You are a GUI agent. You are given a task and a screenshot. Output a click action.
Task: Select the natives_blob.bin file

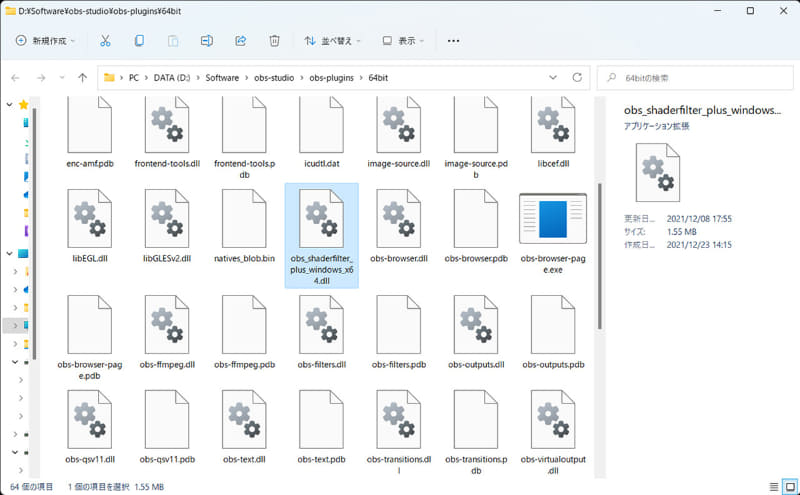tap(244, 226)
